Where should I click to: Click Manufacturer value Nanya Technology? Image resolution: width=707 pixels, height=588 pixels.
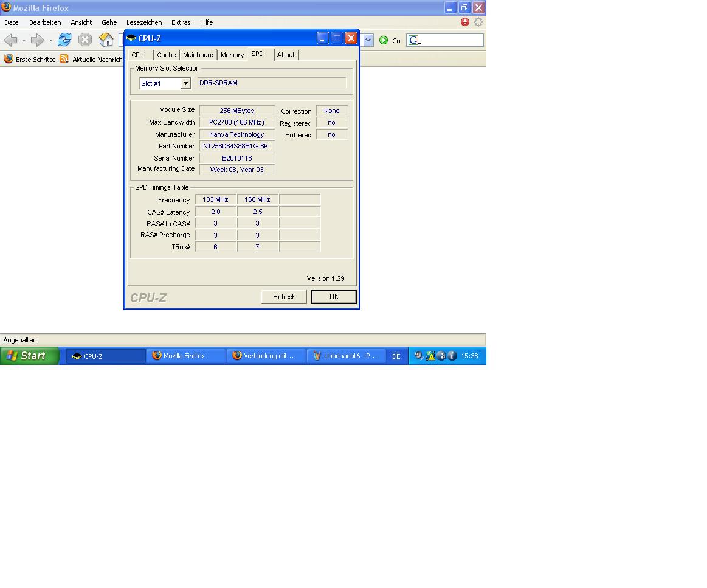(x=237, y=134)
